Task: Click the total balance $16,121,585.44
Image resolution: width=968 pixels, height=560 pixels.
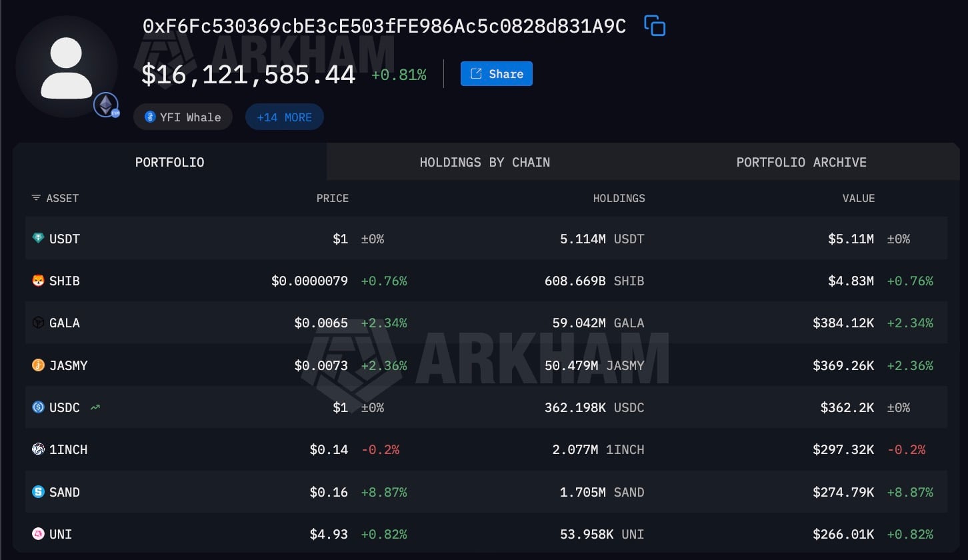Action: tap(249, 75)
